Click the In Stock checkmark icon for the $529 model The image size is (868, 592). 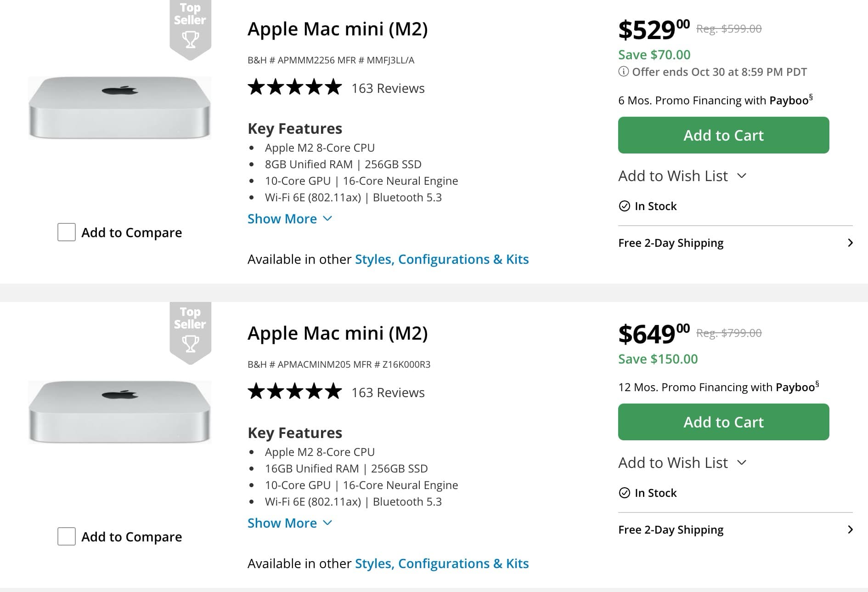tap(625, 206)
